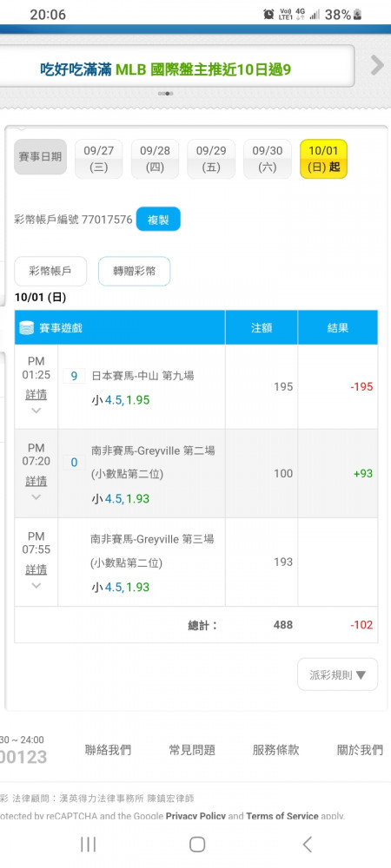Tap the Android back arrow
The width and height of the screenshot is (391, 868).
coord(308,845)
